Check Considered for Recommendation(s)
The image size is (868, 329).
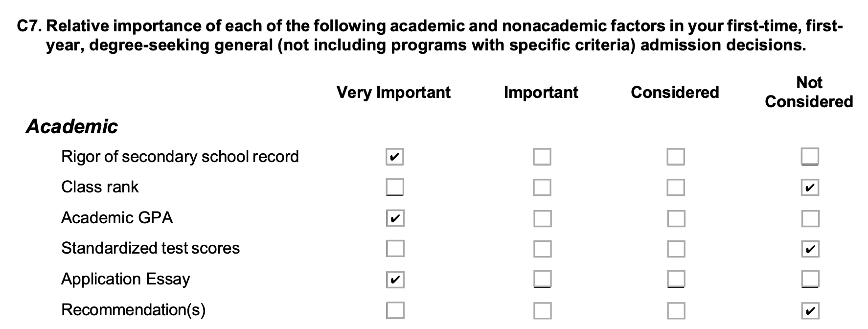tap(676, 310)
